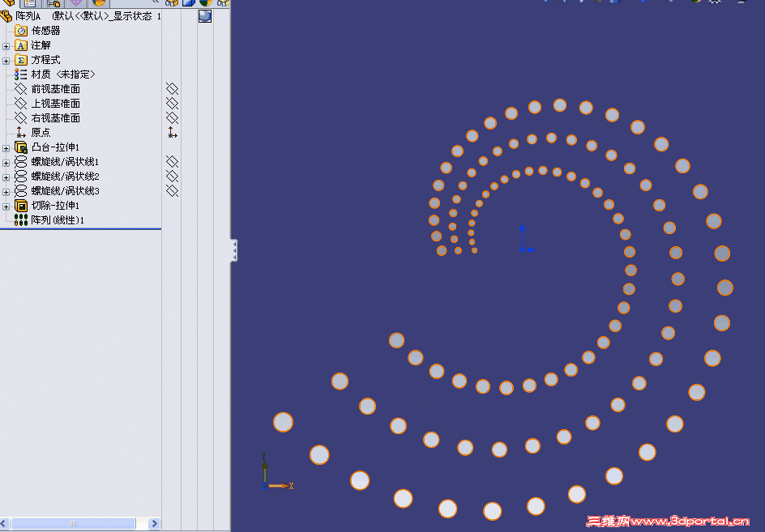765x532 pixels.
Task: Select the 凸台-拉伸1 extrude feature
Action: click(x=47, y=147)
